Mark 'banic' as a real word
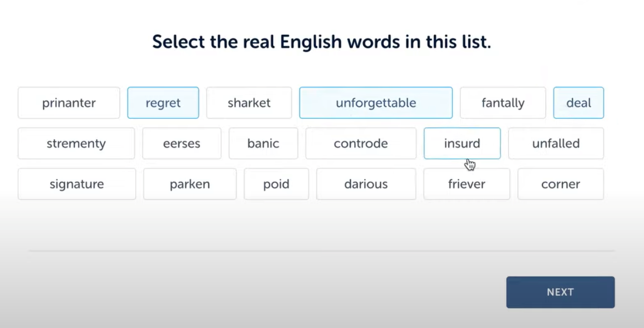The image size is (644, 328). pyautogui.click(x=263, y=143)
